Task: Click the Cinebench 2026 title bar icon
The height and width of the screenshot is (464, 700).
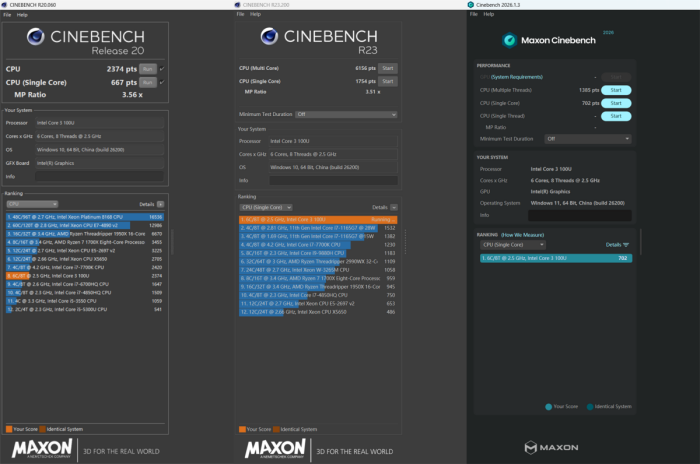Action: (x=471, y=5)
